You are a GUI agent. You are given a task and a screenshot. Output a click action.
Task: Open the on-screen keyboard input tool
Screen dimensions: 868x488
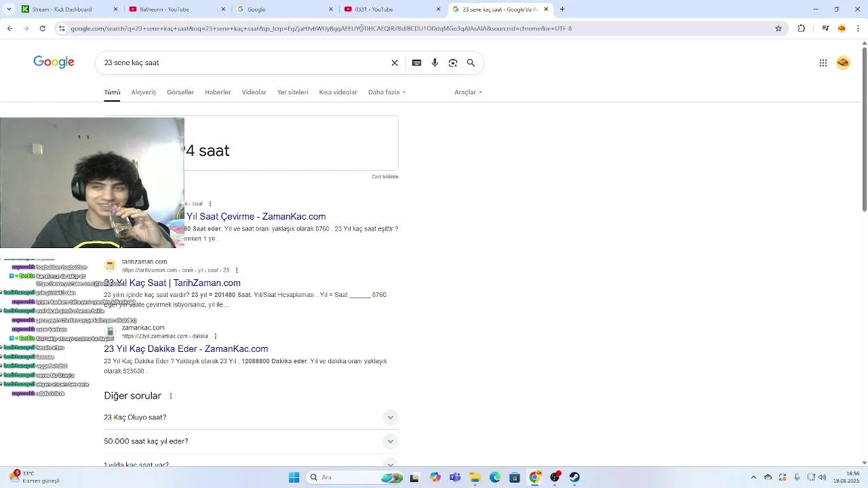click(x=416, y=62)
